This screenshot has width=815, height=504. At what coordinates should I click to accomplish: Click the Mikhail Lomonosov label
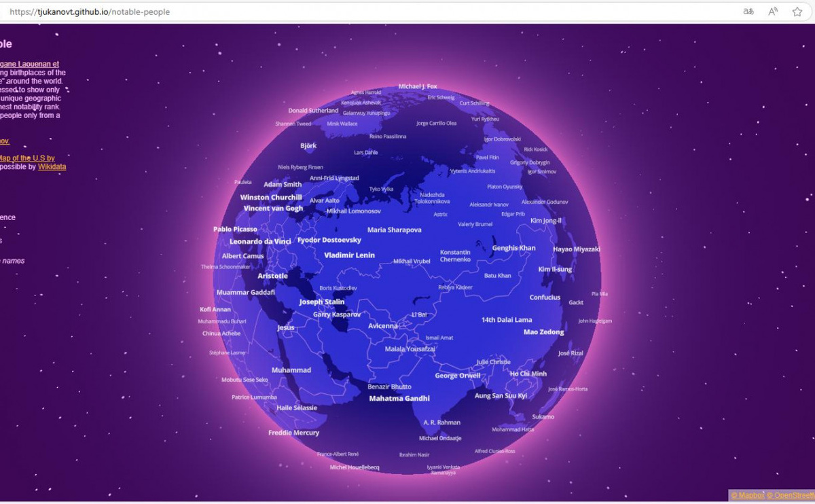point(354,211)
